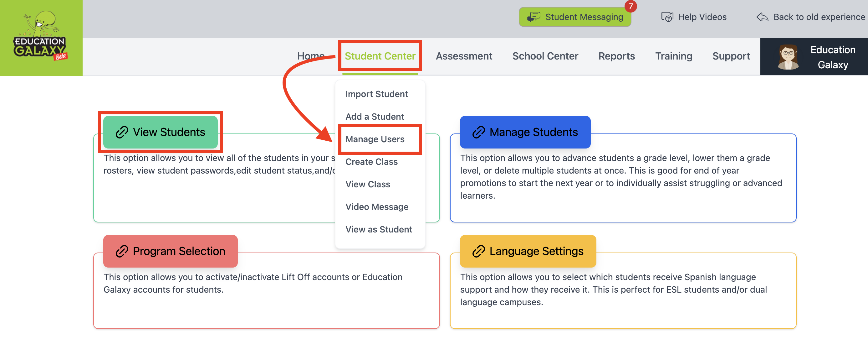The image size is (868, 339).
Task: Click the green View Students button
Action: pyautogui.click(x=161, y=132)
